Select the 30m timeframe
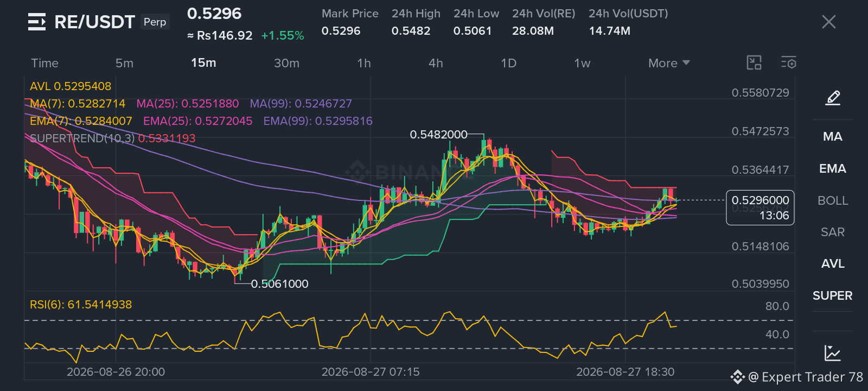This screenshot has height=391, width=868. tap(286, 63)
